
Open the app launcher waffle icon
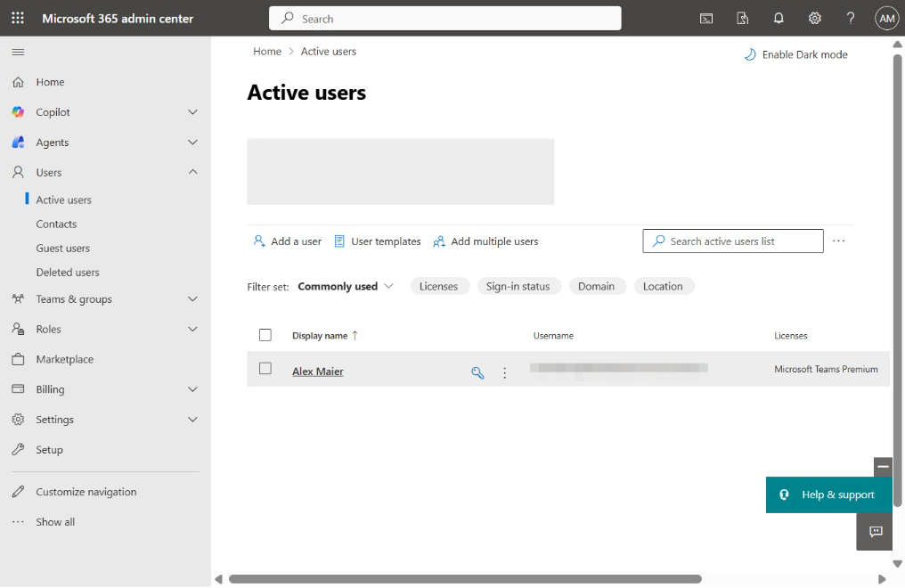(x=18, y=19)
